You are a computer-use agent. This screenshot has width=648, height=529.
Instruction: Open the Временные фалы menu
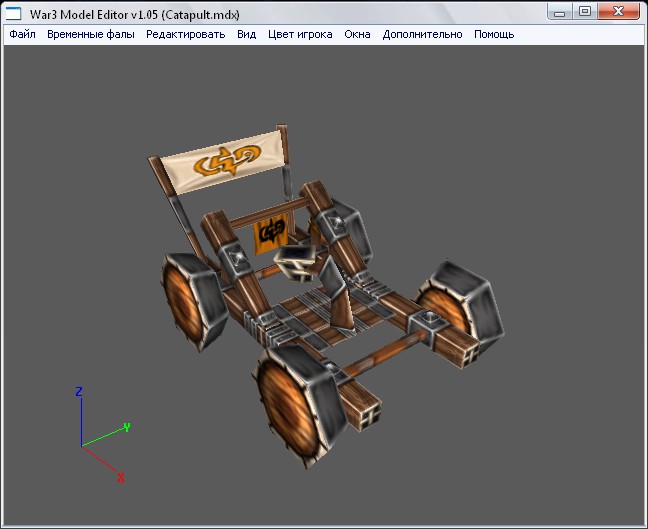pos(91,34)
